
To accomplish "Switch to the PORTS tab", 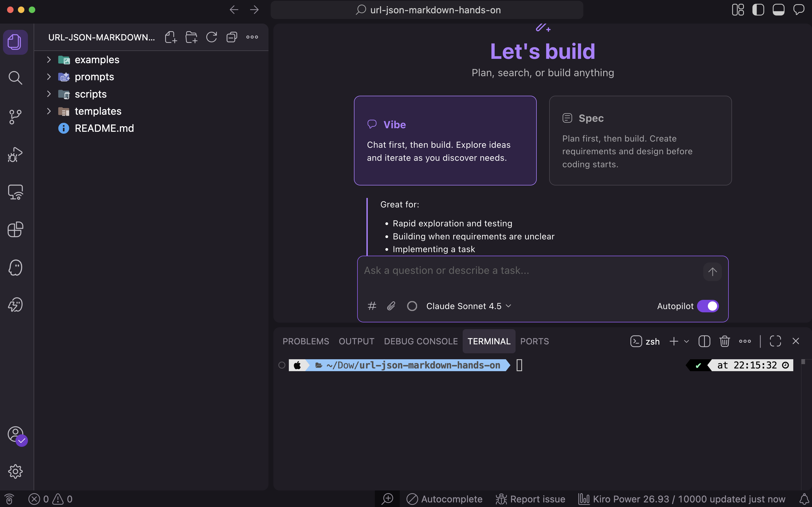I will coord(534,341).
